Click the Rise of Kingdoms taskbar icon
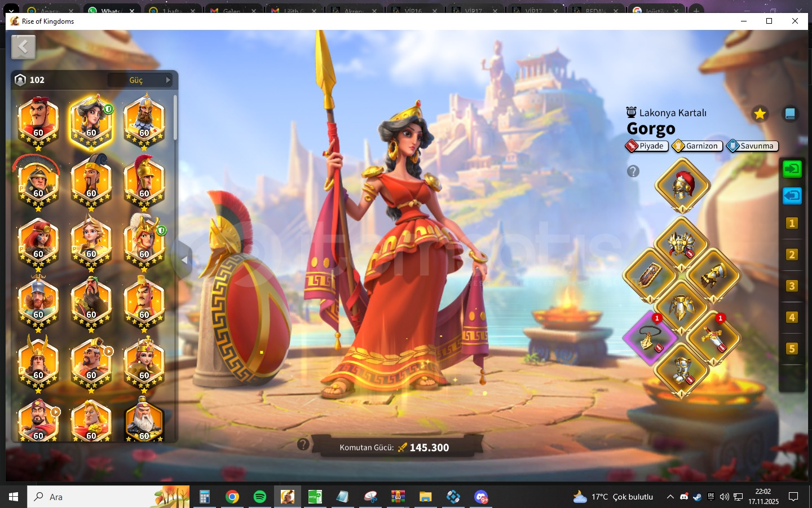Viewport: 812px width, 508px height. click(x=288, y=497)
